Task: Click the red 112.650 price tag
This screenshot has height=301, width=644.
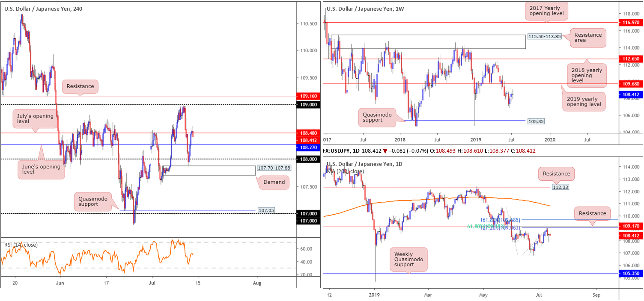Action: (630, 59)
